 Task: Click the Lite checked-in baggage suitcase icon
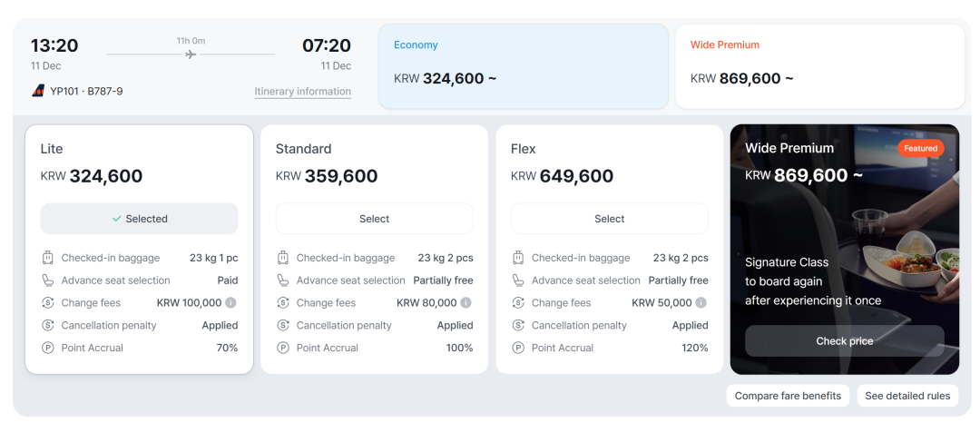(48, 258)
